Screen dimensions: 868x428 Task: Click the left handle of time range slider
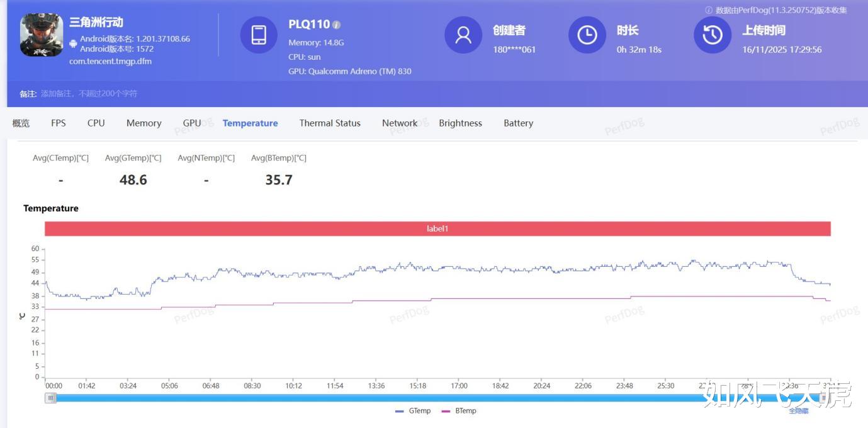[x=50, y=398]
